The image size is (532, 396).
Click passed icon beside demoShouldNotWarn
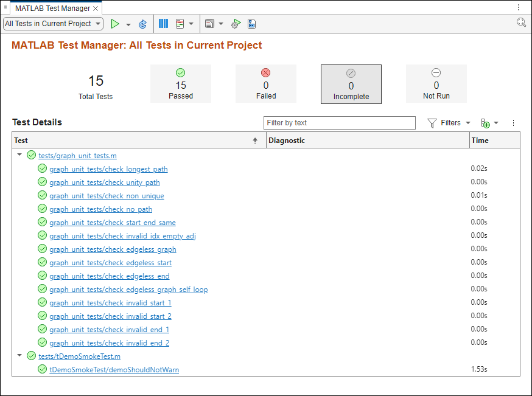pos(42,369)
